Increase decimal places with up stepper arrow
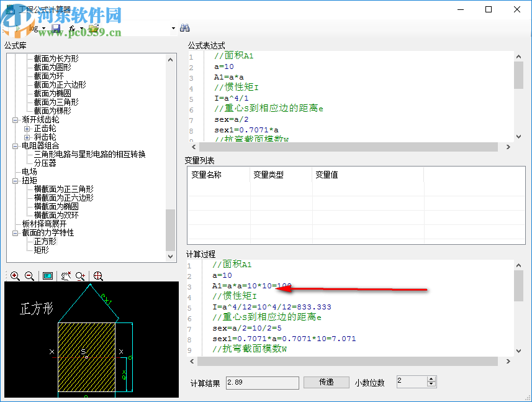 [431, 379]
